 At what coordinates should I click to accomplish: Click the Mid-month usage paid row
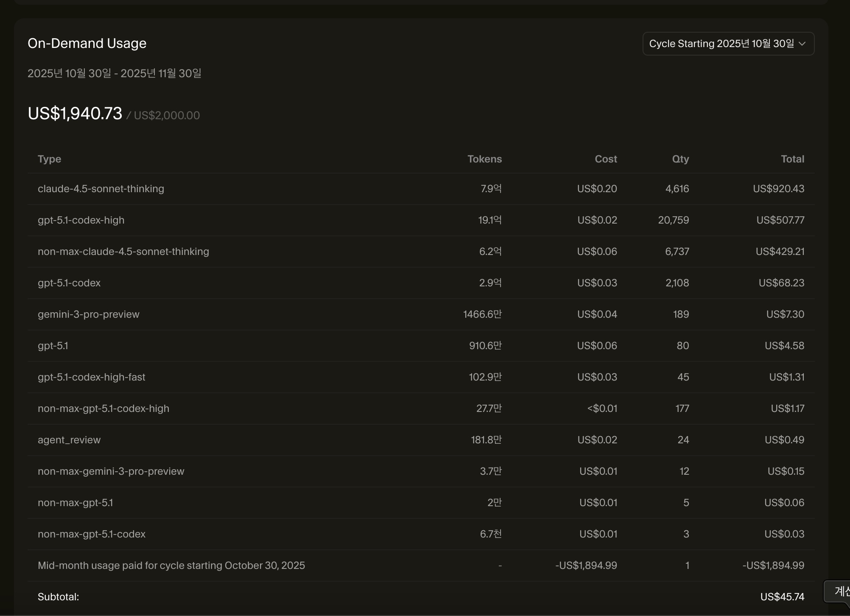171,566
